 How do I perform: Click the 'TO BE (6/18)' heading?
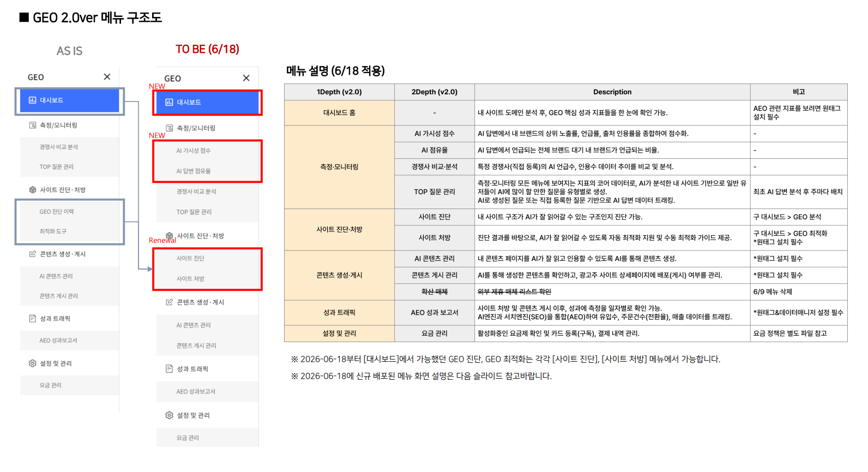click(x=207, y=49)
